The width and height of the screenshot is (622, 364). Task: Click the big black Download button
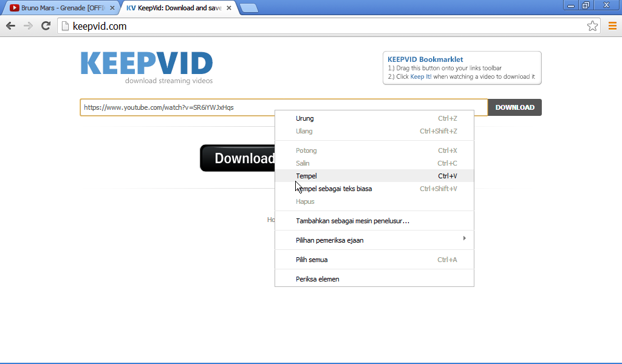pyautogui.click(x=238, y=158)
